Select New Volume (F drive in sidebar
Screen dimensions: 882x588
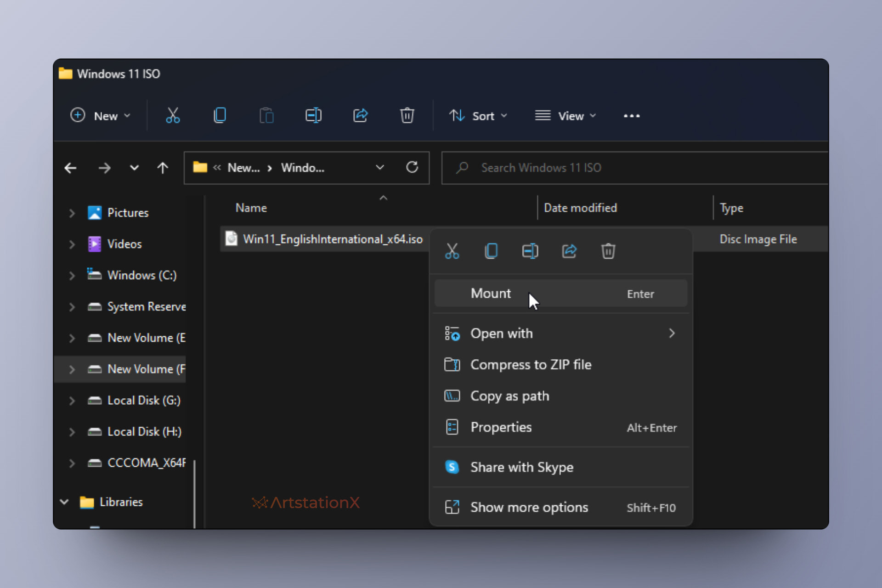pos(120,369)
